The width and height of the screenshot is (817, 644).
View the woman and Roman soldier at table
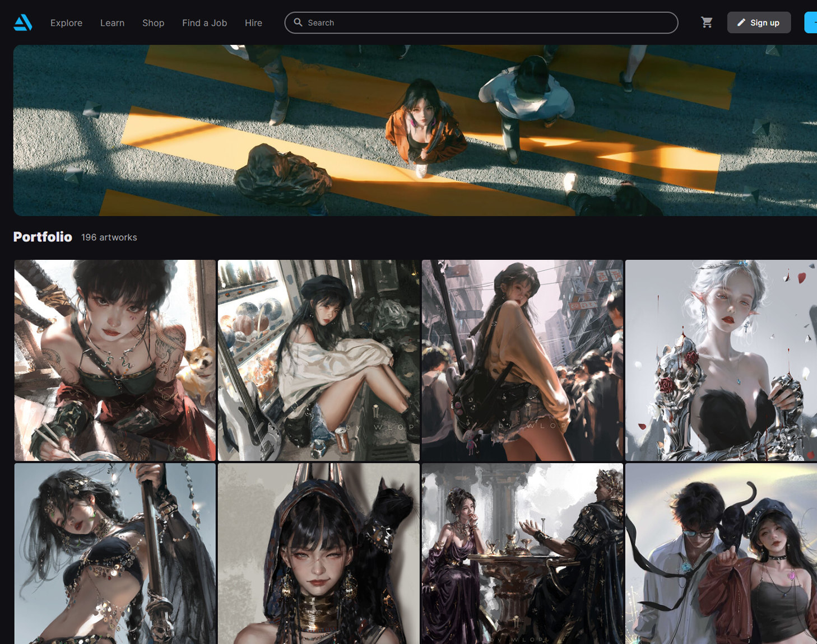522,553
